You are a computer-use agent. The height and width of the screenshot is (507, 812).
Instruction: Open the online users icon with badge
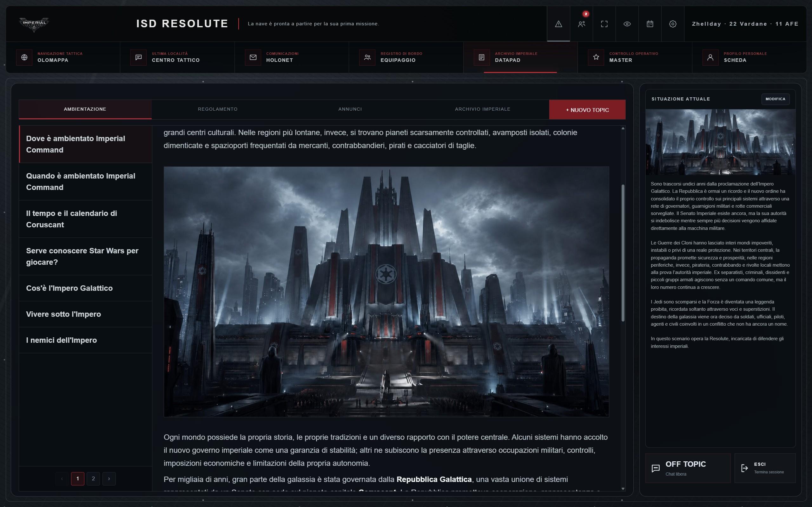582,24
